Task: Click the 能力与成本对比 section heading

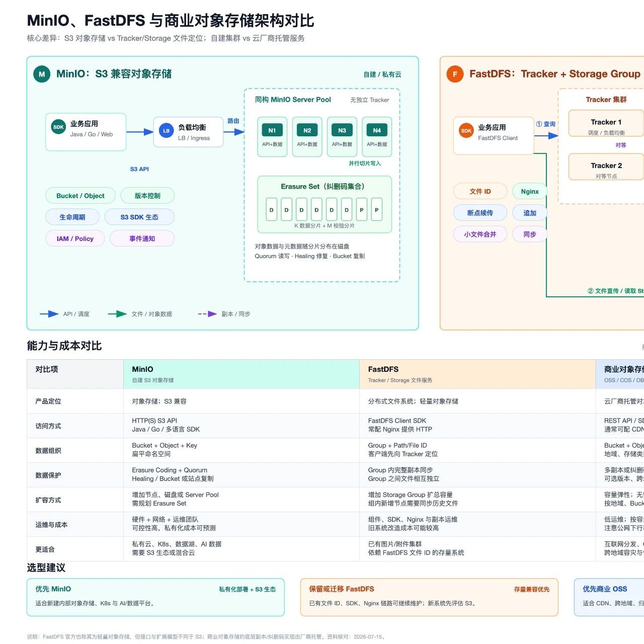Action: point(64,346)
